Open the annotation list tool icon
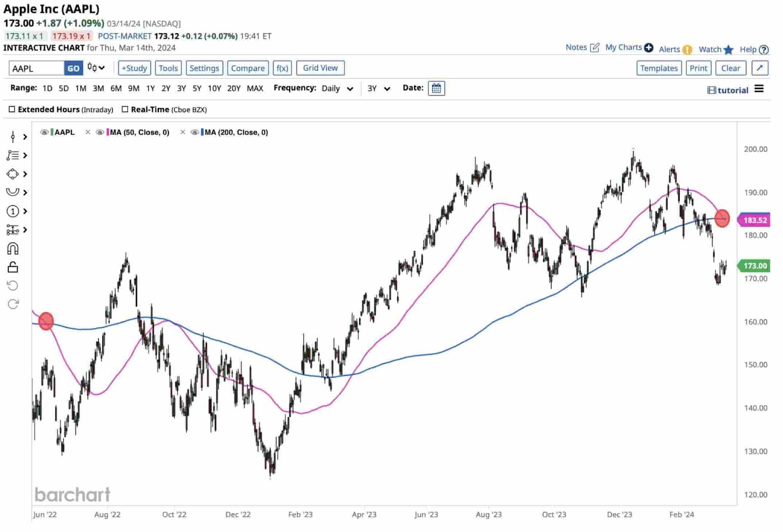This screenshot has width=783, height=532. point(13,155)
